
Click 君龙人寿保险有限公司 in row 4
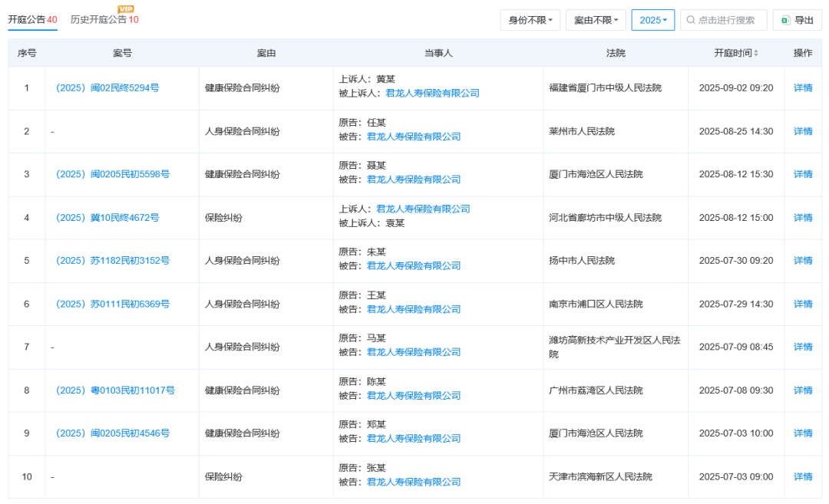(423, 209)
